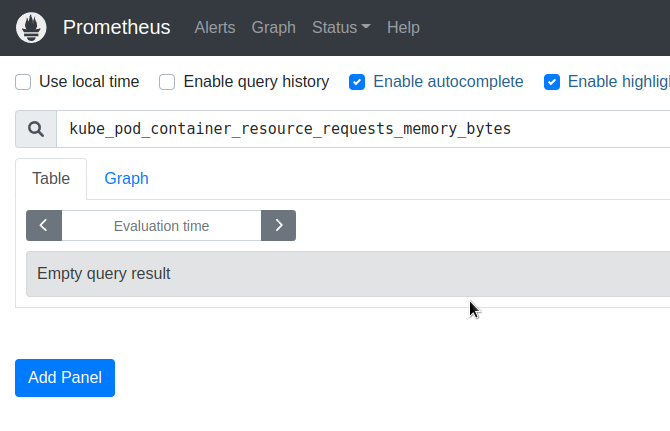
Task: Open the Status dropdown menu
Action: point(341,28)
